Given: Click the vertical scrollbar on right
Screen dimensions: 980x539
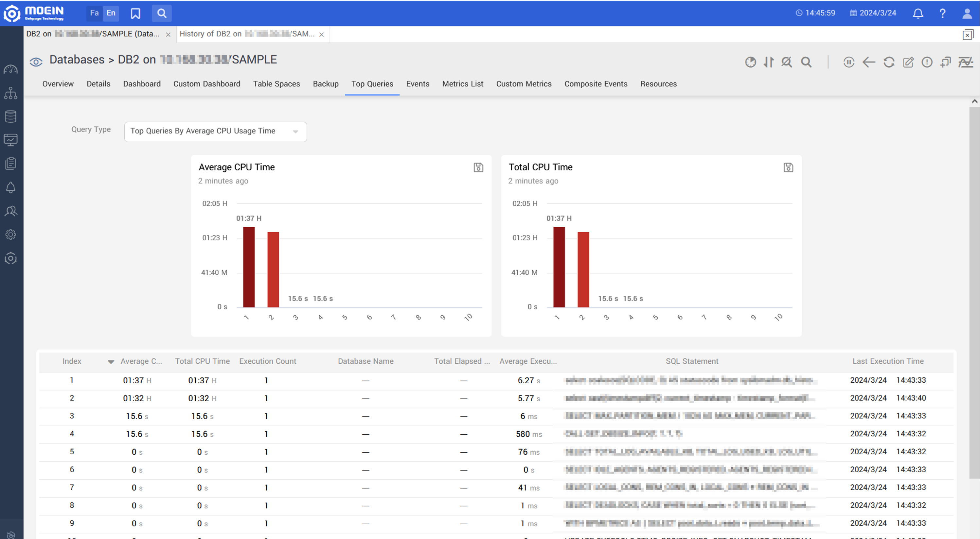Looking at the screenshot, I should pyautogui.click(x=974, y=293).
